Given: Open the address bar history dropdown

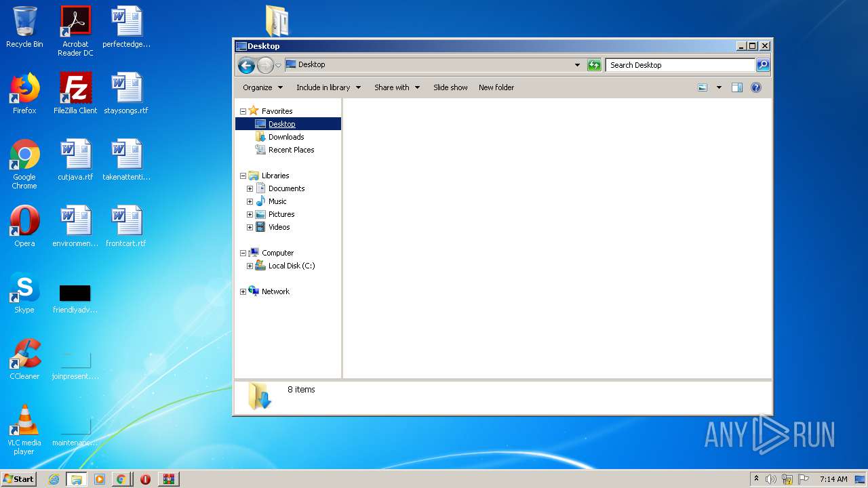Looking at the screenshot, I should click(577, 65).
